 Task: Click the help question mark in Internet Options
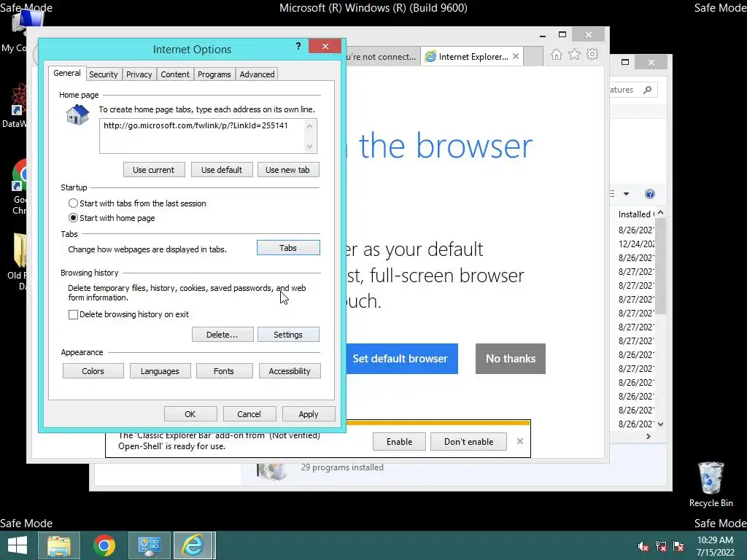(x=298, y=46)
